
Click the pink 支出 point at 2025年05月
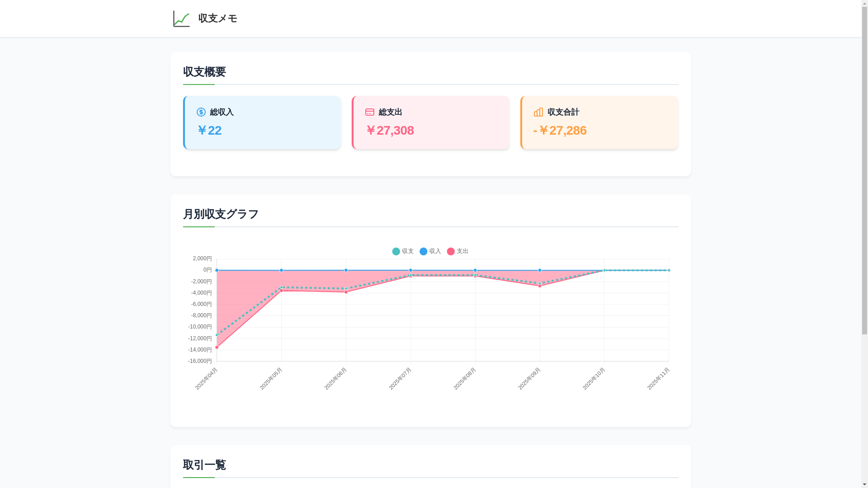(282, 291)
